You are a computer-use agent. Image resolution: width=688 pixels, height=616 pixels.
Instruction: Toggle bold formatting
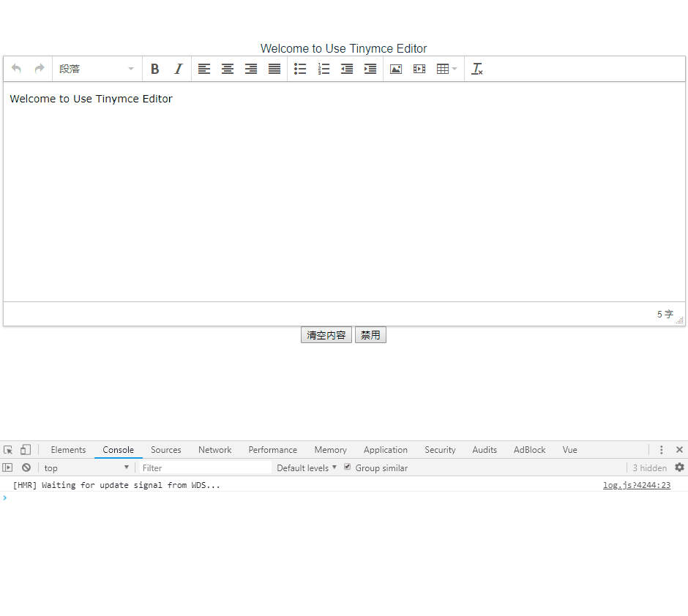pyautogui.click(x=155, y=69)
